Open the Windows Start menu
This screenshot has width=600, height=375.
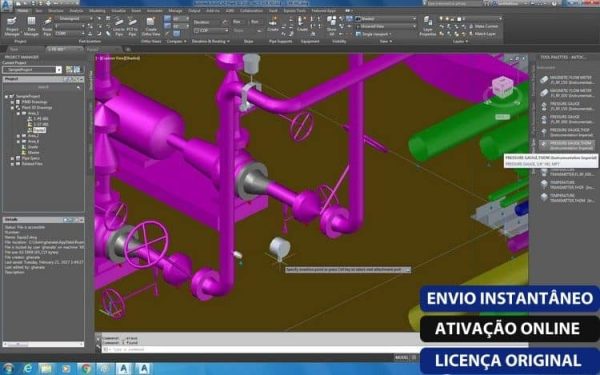point(8,368)
